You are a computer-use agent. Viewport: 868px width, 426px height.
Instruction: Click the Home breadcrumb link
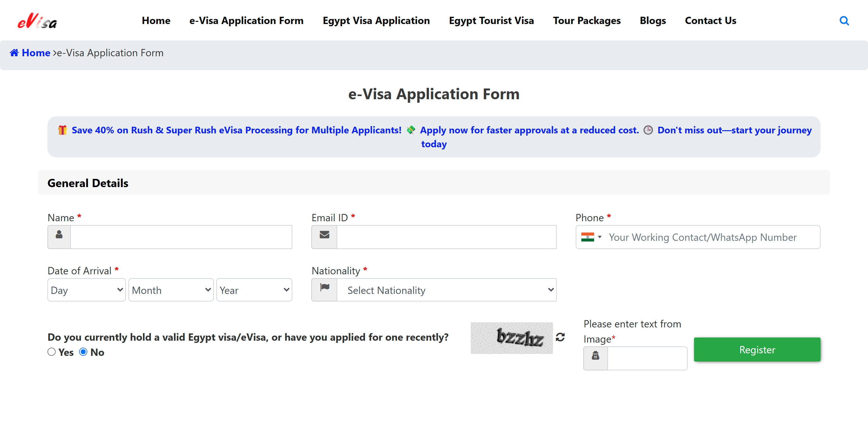coord(36,53)
